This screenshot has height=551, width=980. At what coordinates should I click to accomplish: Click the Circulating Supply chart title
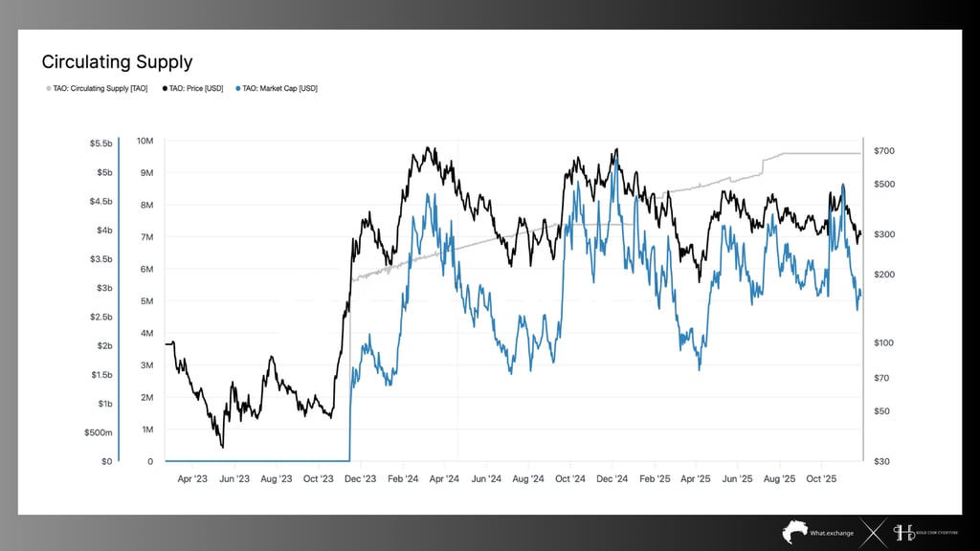coord(117,62)
